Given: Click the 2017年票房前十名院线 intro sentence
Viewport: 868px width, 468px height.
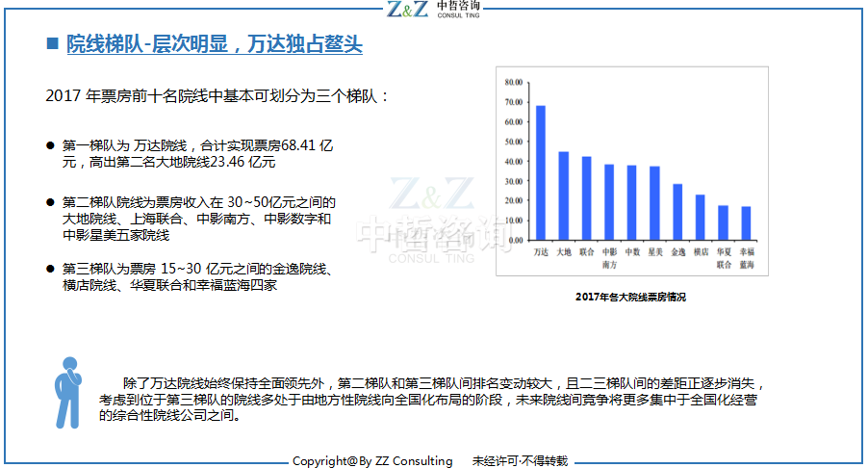Looking at the screenshot, I should [x=217, y=96].
